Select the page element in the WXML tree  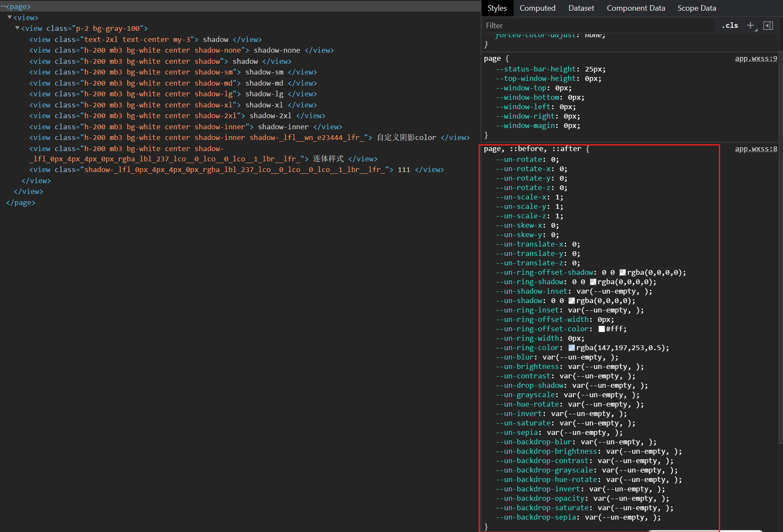pyautogui.click(x=19, y=6)
